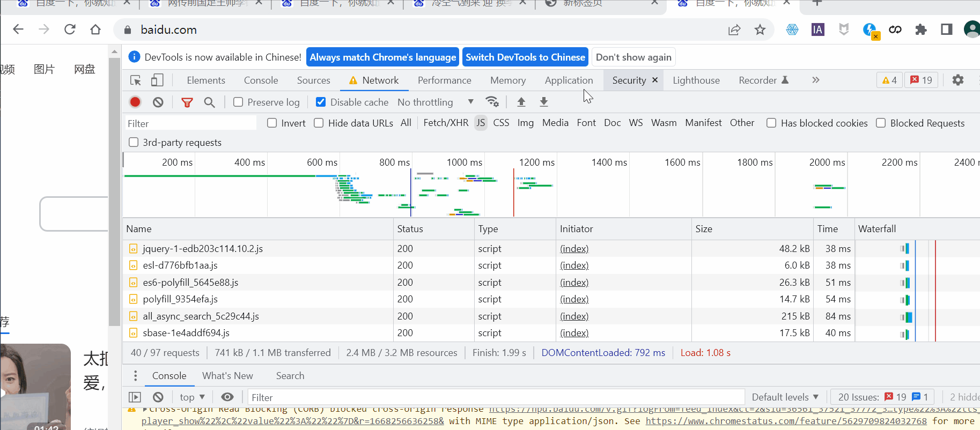Close the Security tab

(655, 80)
